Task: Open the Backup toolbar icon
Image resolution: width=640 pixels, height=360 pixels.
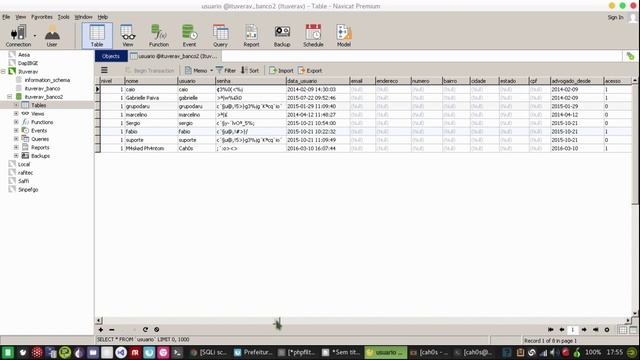Action: [282, 36]
